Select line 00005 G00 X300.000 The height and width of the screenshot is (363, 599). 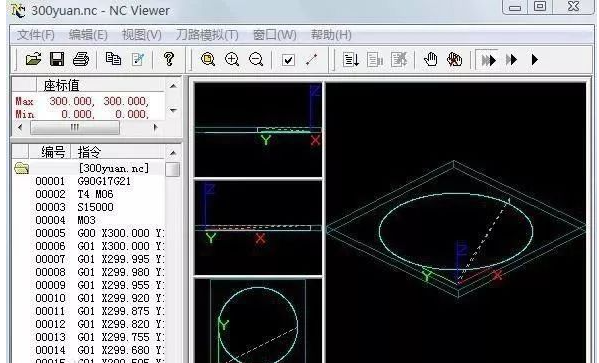tap(98, 233)
